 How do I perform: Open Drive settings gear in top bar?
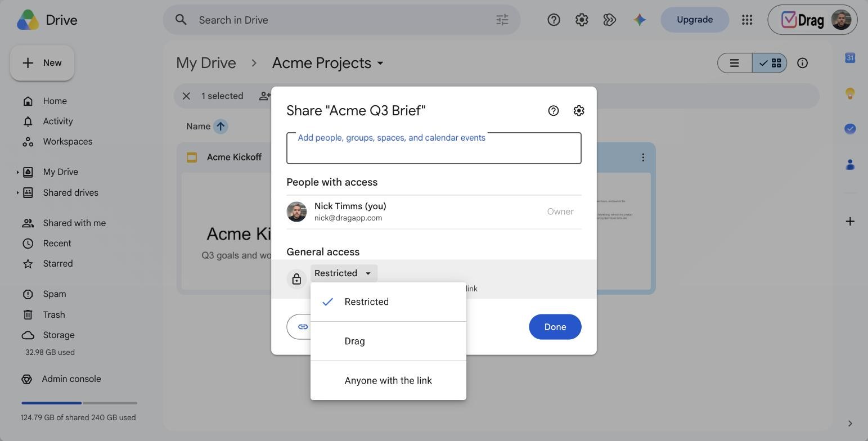pos(582,20)
